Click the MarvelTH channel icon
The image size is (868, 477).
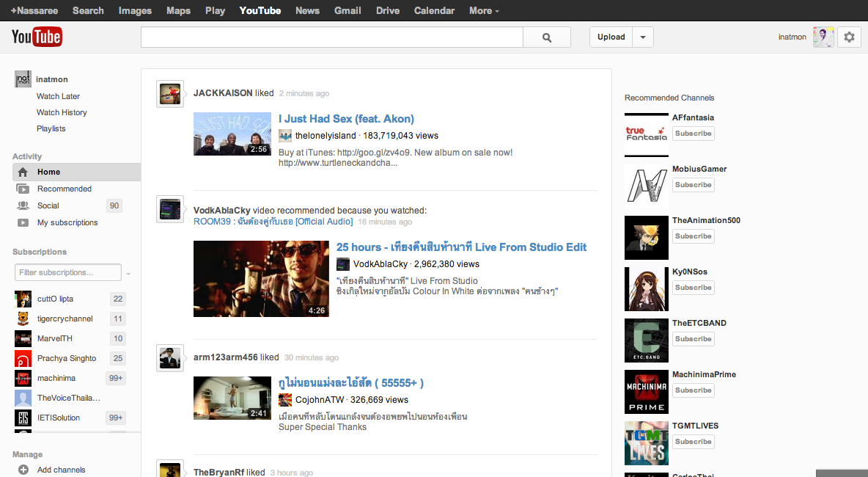(23, 338)
